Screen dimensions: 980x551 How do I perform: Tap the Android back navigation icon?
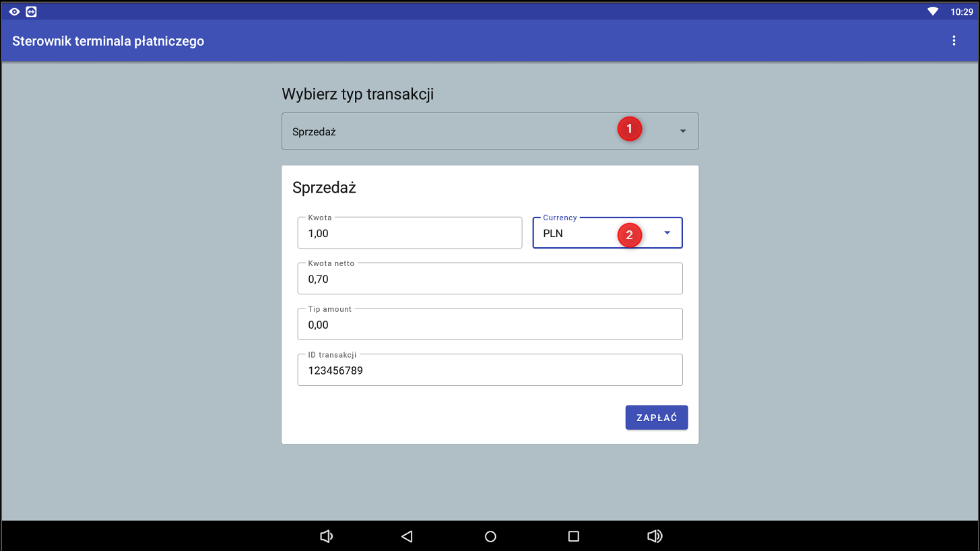tap(406, 536)
